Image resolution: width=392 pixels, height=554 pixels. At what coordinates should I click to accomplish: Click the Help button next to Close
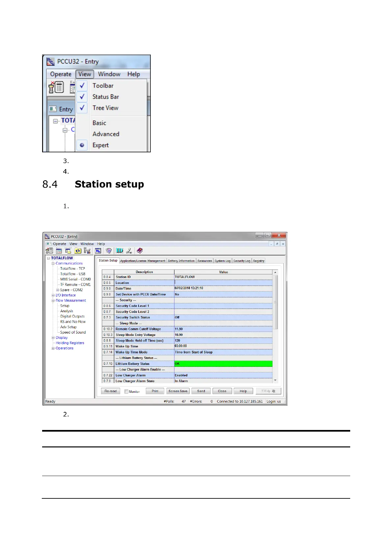[243, 391]
